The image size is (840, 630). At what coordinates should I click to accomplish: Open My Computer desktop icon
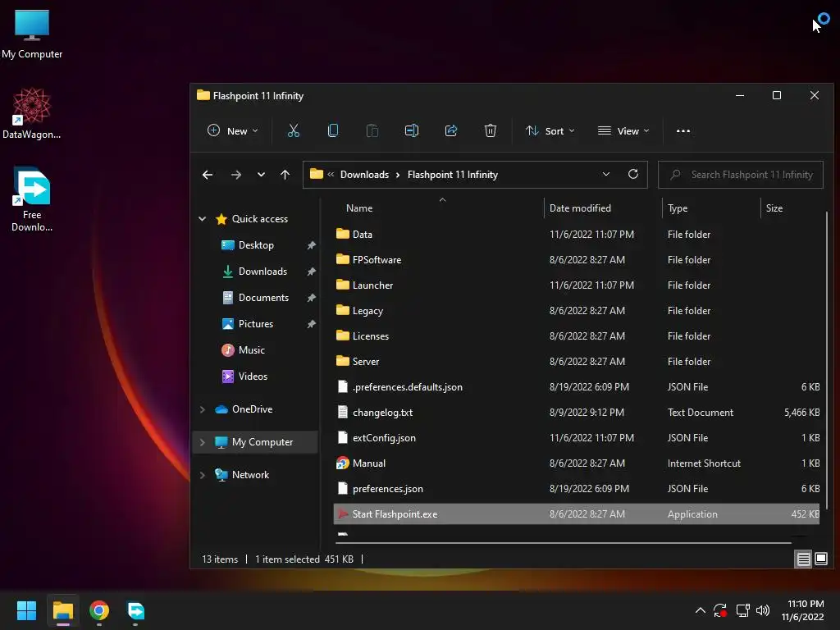coord(32,34)
